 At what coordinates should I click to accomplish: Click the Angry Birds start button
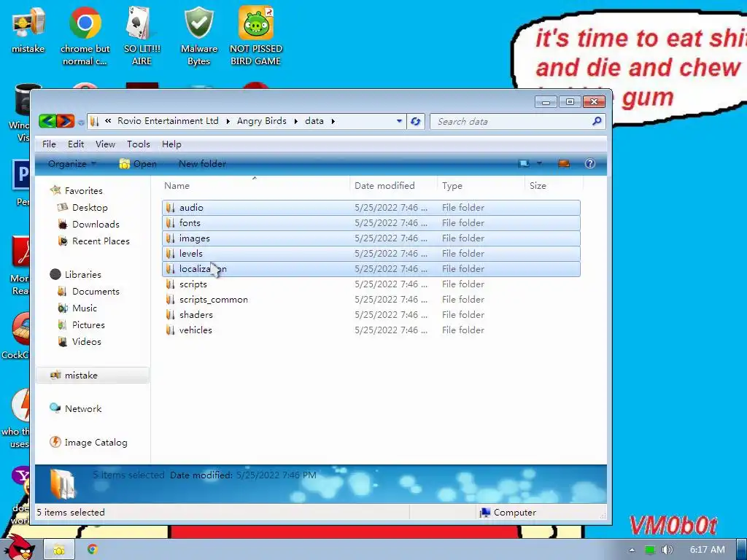point(20,547)
